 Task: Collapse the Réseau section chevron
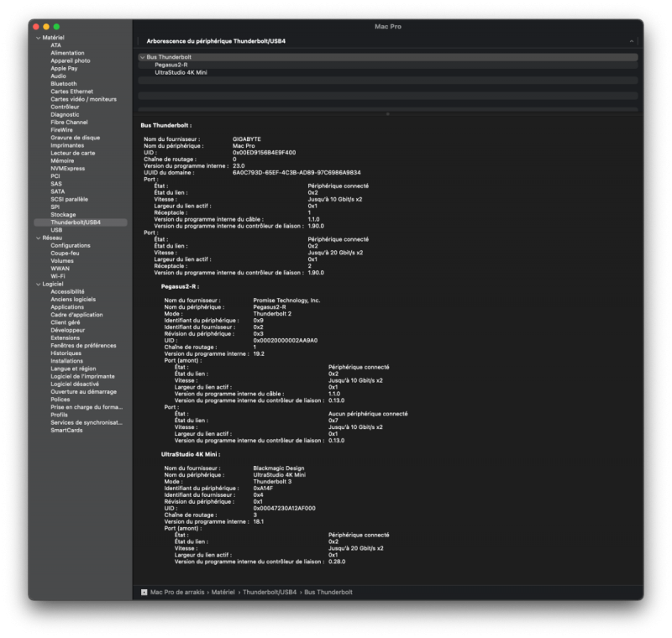pos(39,238)
